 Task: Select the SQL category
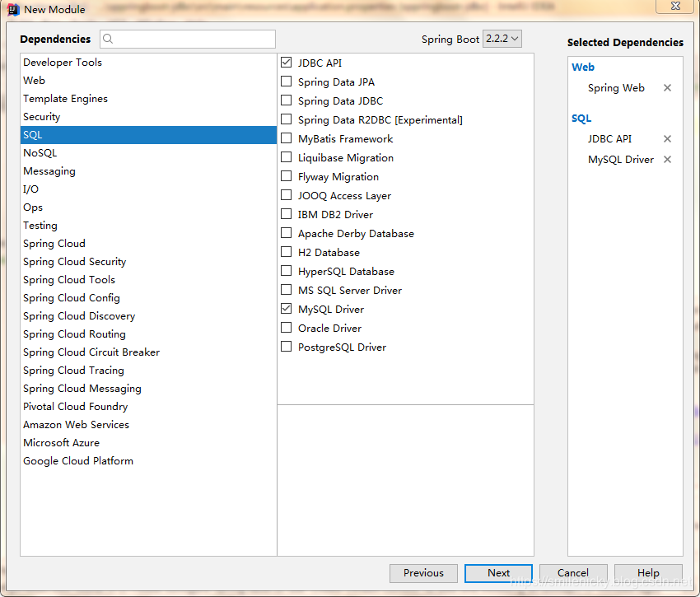coord(148,135)
